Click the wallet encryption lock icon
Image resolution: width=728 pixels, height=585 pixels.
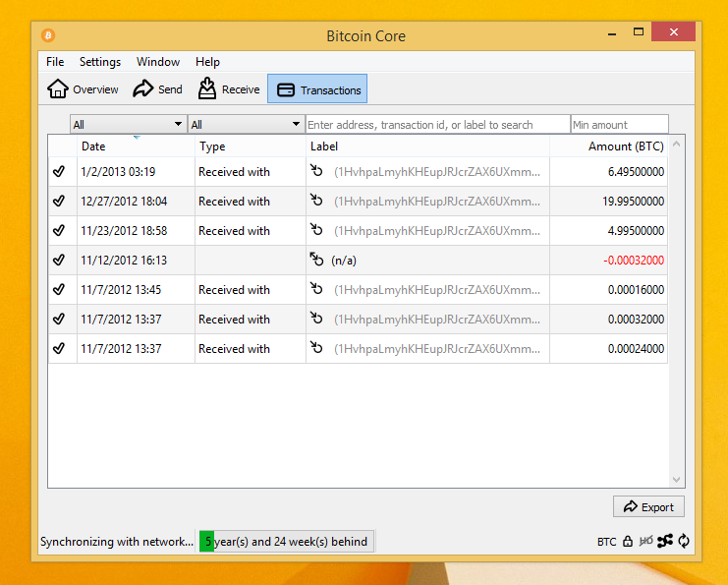point(628,542)
